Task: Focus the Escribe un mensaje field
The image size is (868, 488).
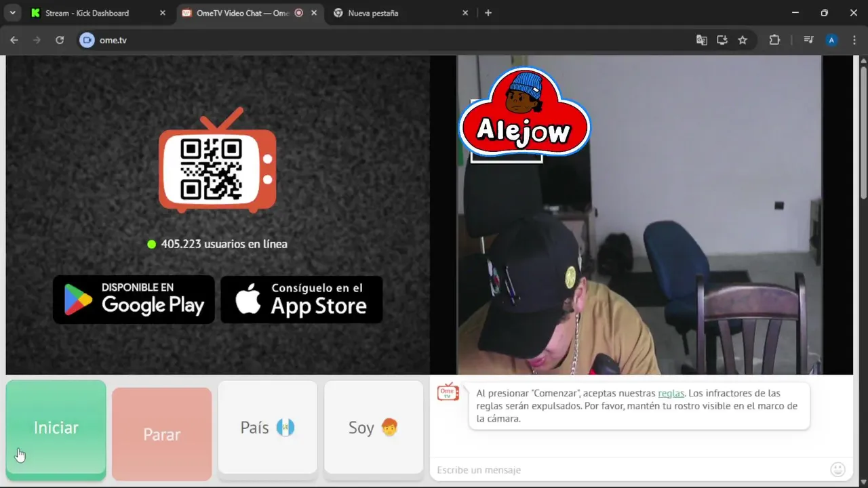Action: 631,470
